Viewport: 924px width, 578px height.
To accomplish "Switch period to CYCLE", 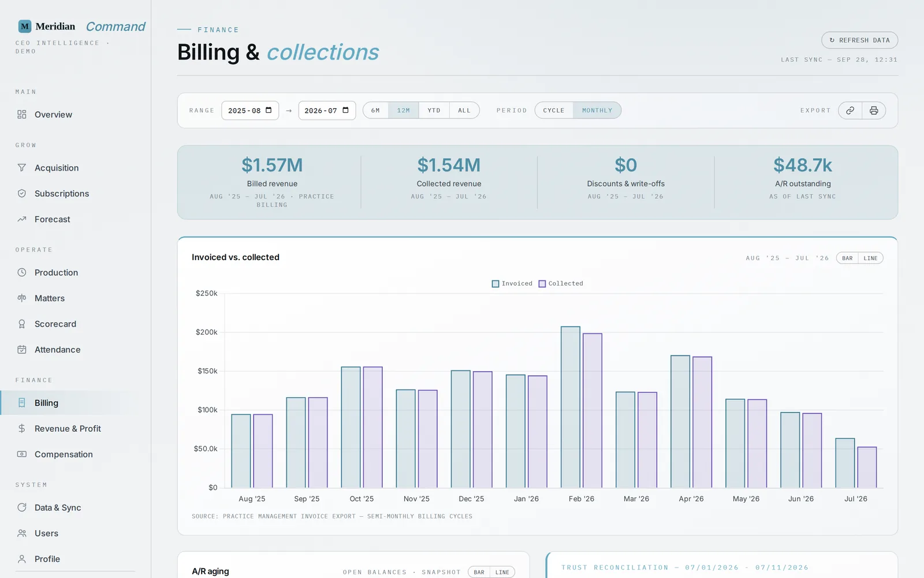I will coord(554,110).
